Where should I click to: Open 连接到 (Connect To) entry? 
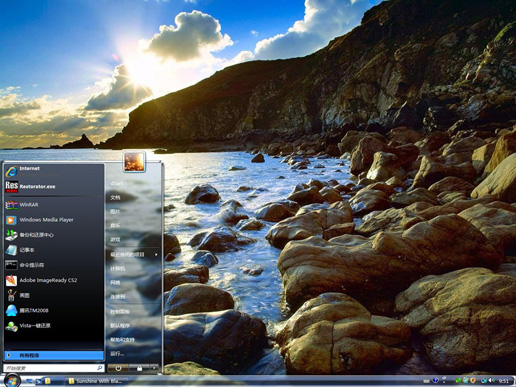[x=133, y=297]
